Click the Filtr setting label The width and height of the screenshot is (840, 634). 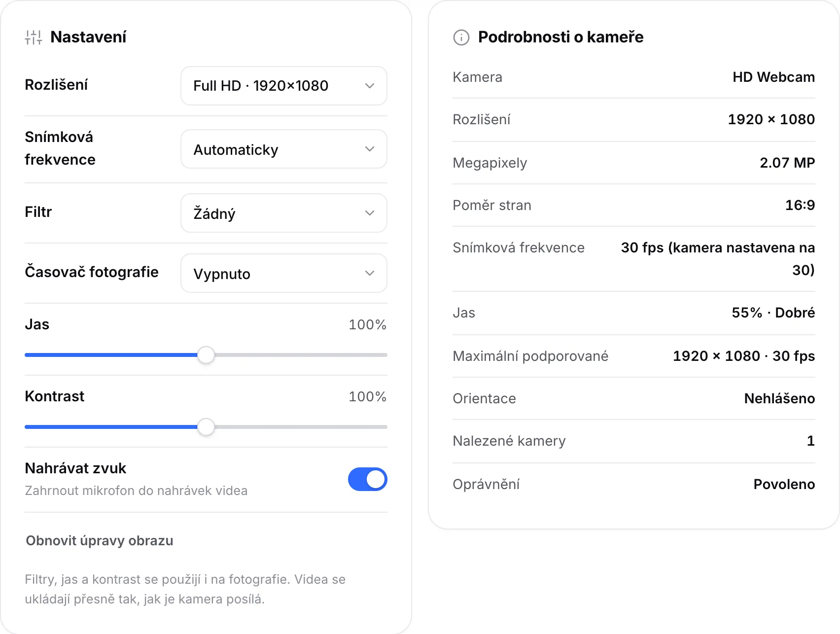click(38, 212)
